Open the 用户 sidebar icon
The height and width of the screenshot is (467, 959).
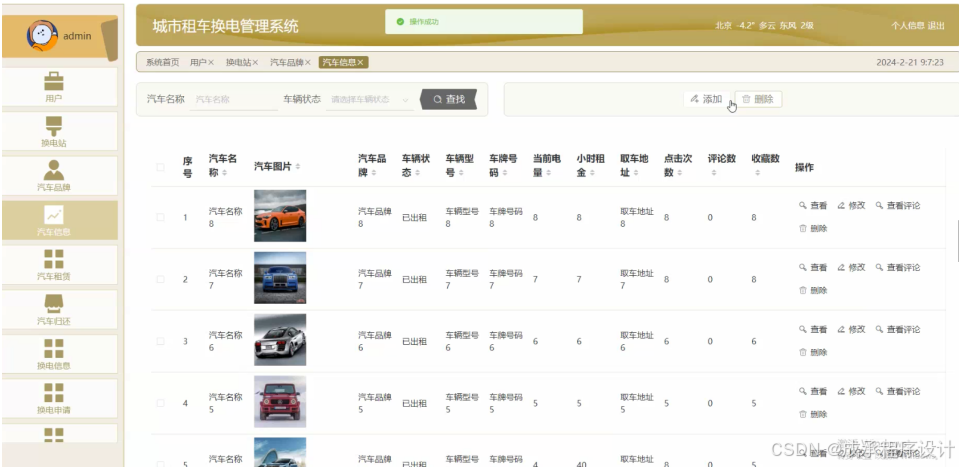54,81
